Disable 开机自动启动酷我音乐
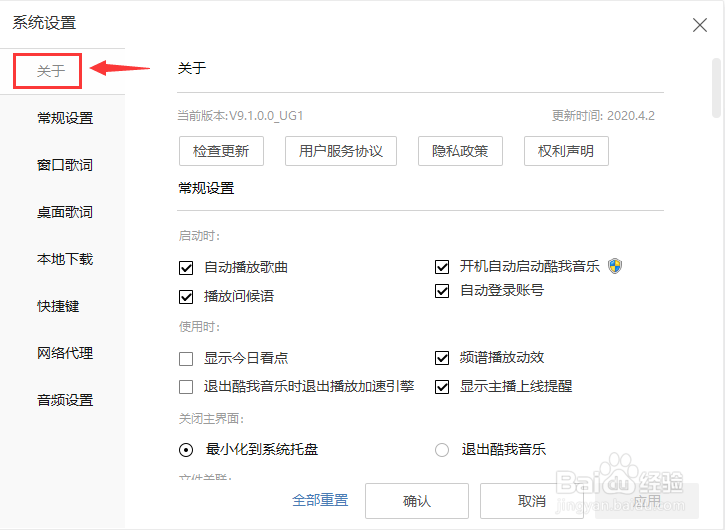 click(442, 267)
